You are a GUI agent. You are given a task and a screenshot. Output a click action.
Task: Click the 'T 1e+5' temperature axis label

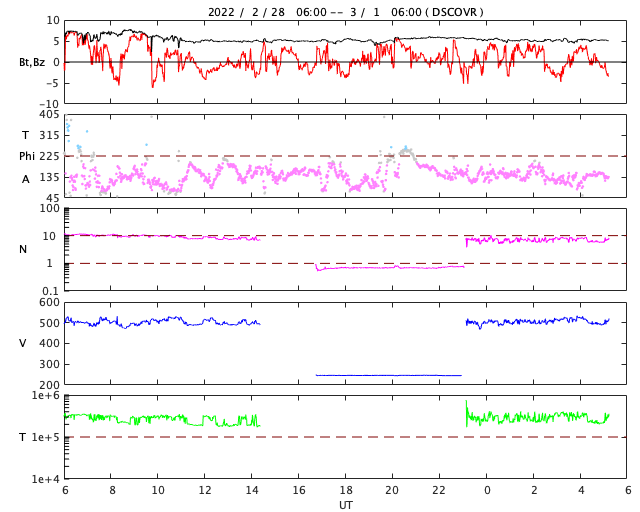tap(39, 437)
